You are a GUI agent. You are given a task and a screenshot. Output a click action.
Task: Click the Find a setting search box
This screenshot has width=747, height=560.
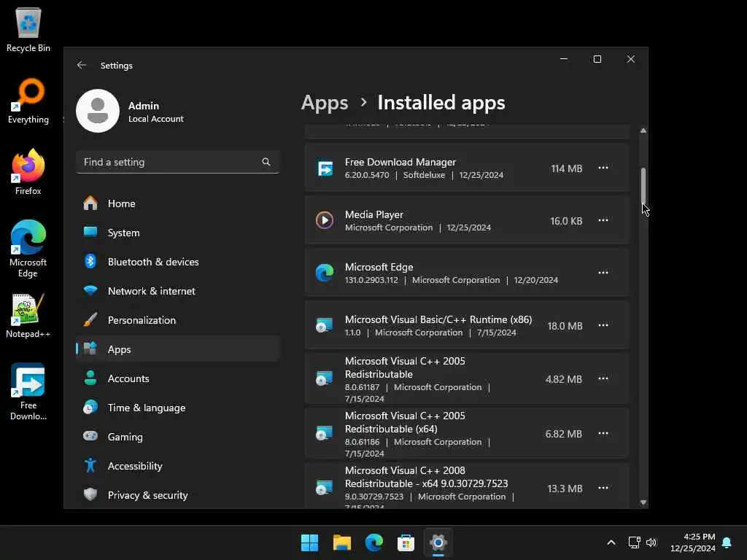pos(177,162)
